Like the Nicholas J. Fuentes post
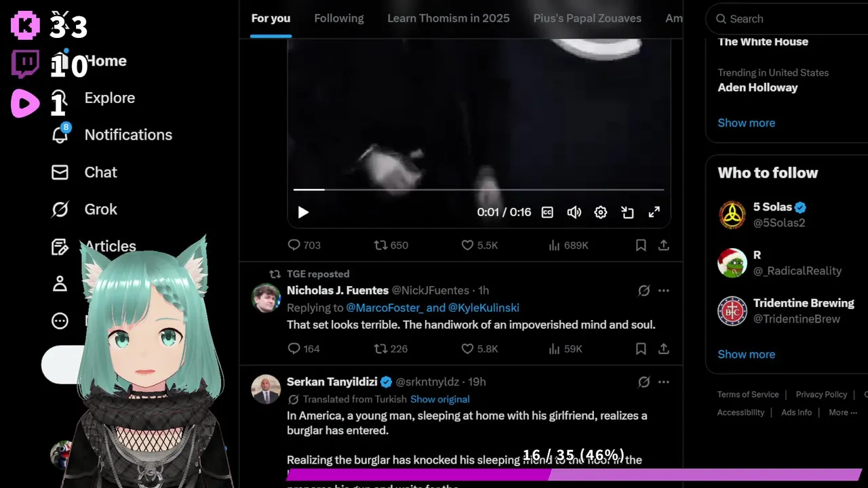The width and height of the screenshot is (868, 488). click(x=479, y=348)
